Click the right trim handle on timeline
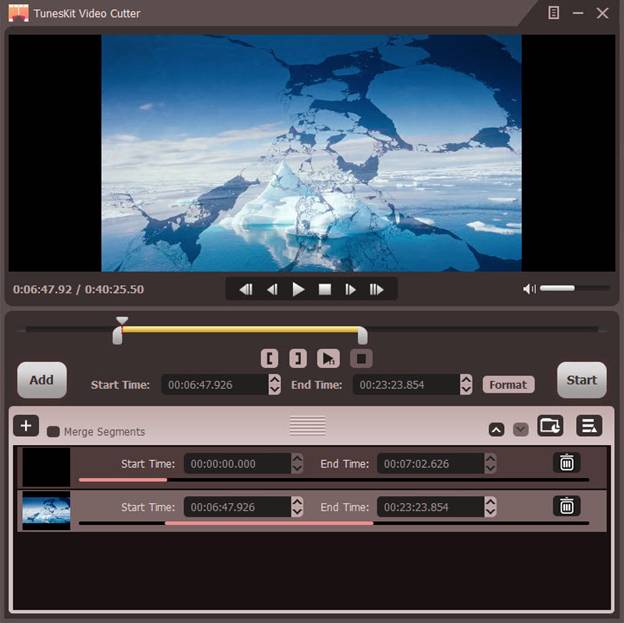Screen dimensions: 624x623 pos(362,335)
